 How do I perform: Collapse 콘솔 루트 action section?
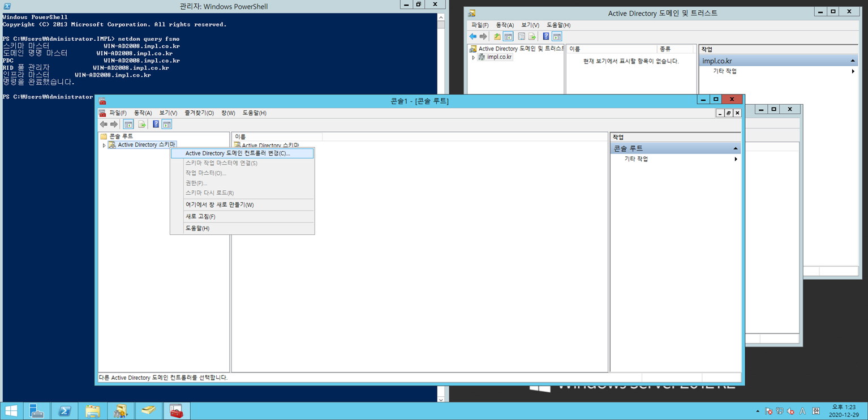736,148
